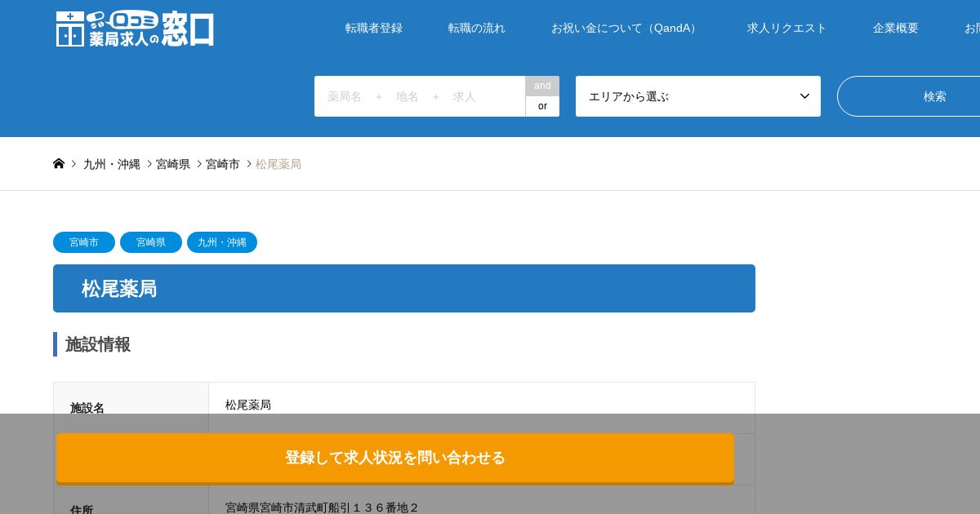Go to home via breadcrumb house icon

point(59,163)
